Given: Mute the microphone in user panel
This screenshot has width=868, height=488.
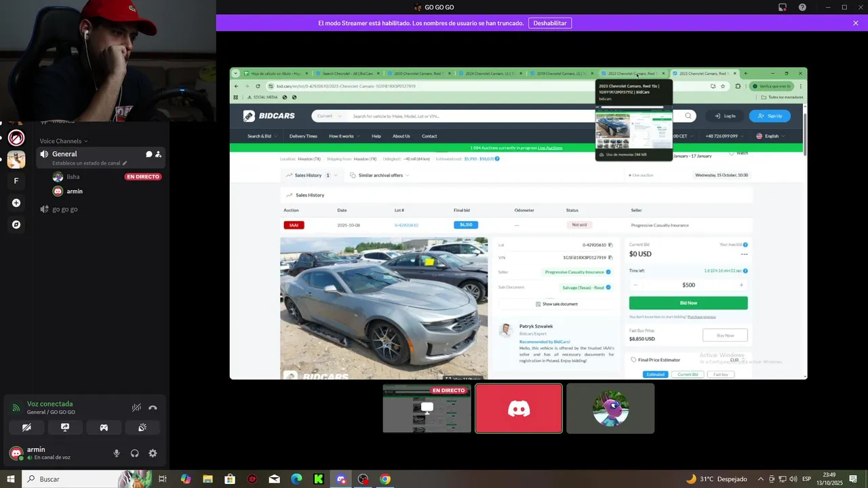Looking at the screenshot, I should pyautogui.click(x=117, y=453).
